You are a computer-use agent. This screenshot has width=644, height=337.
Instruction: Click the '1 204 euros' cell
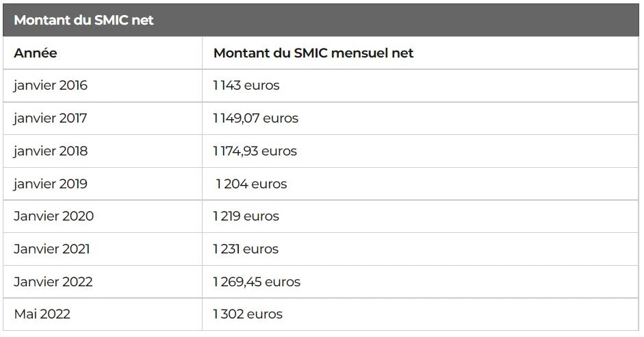tap(251, 184)
